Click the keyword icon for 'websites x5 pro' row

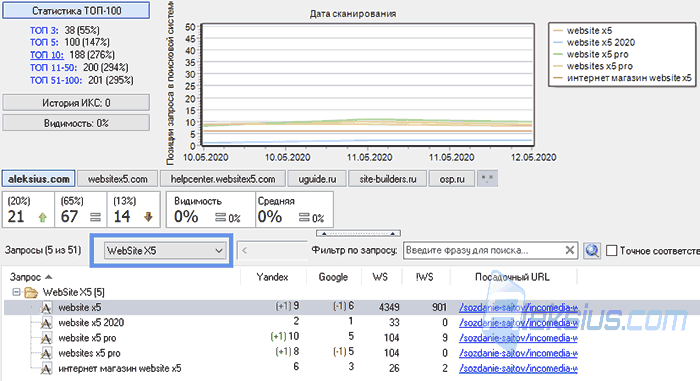coord(46,353)
